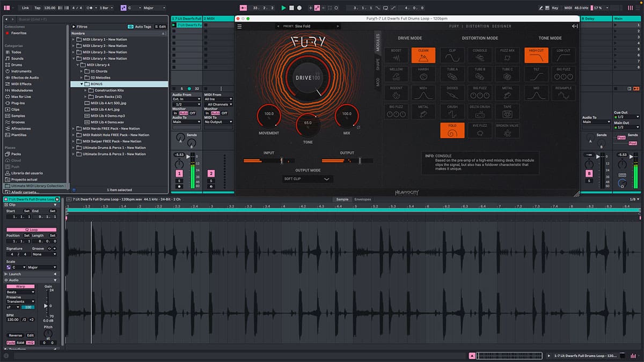Expand MIDI Library 1 - New Nation folder
Viewport: 644px width, 362px height.
point(74,40)
